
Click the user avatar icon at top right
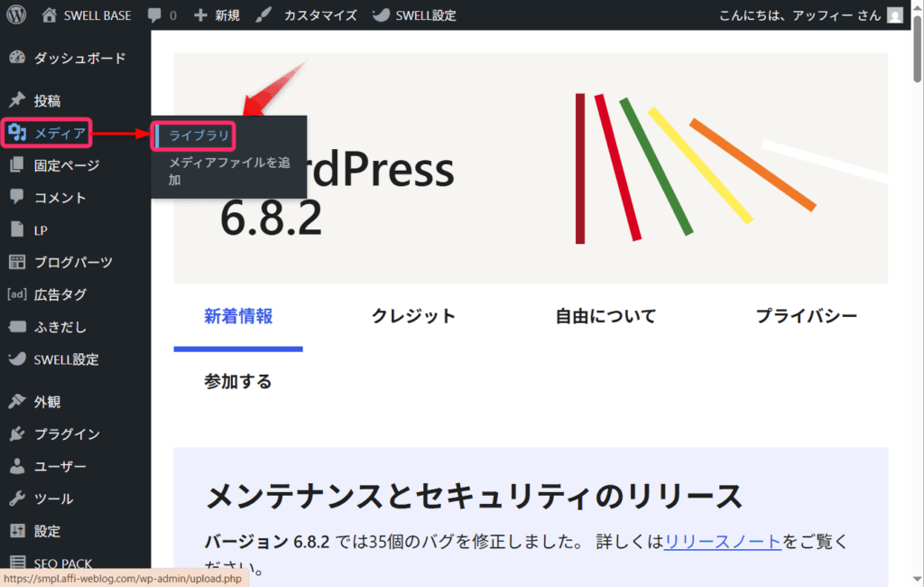[895, 15]
